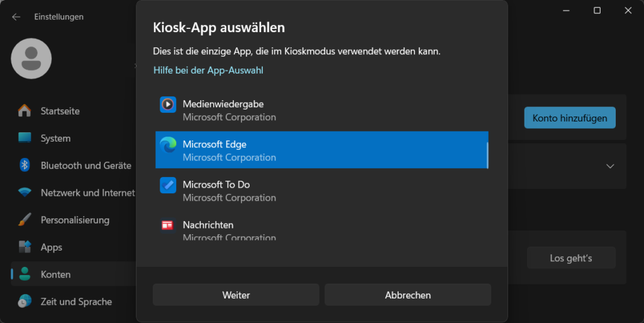Image resolution: width=644 pixels, height=323 pixels.
Task: Click the System monitor icon
Action: tap(25, 138)
